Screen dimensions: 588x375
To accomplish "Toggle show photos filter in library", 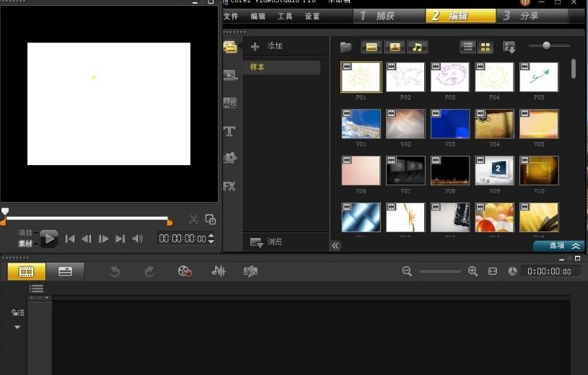I will click(x=394, y=47).
